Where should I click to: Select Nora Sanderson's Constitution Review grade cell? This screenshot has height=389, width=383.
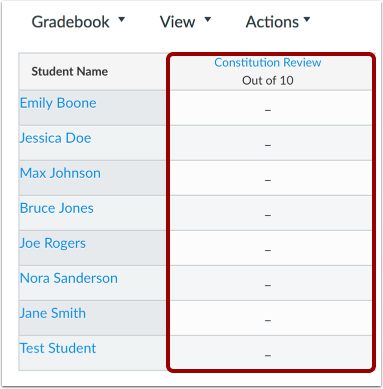click(271, 283)
